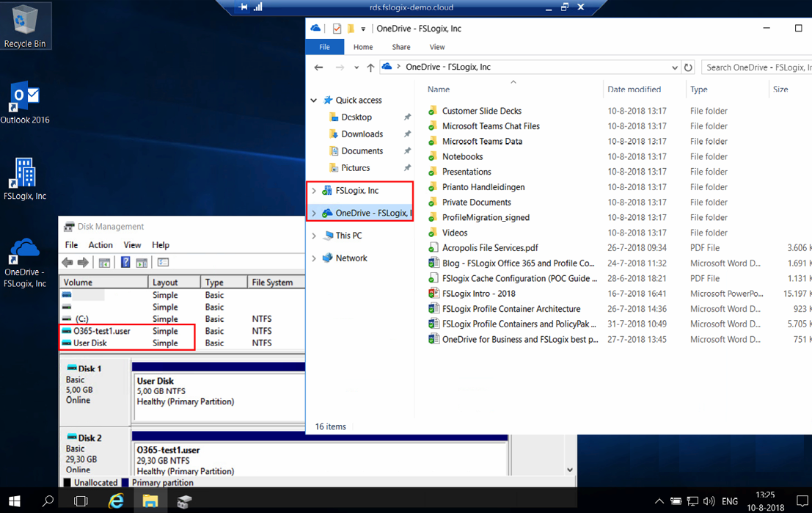Open volume speaker icon in system tray
812x513 pixels.
click(709, 501)
